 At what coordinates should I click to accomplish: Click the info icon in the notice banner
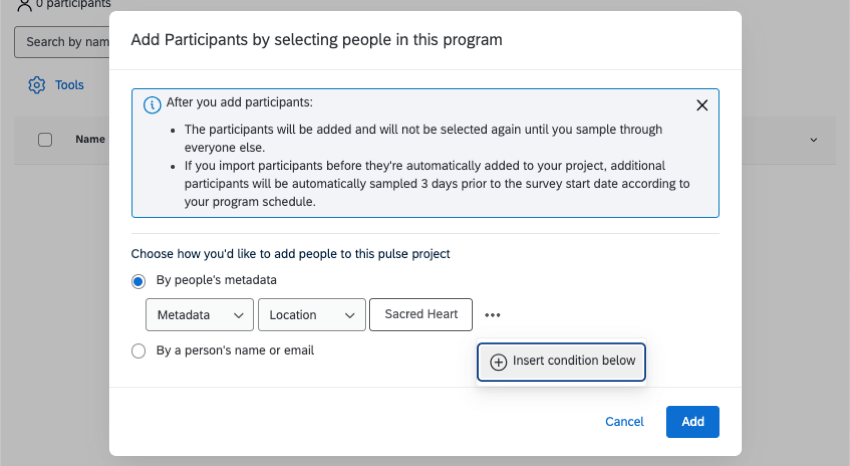pos(152,105)
